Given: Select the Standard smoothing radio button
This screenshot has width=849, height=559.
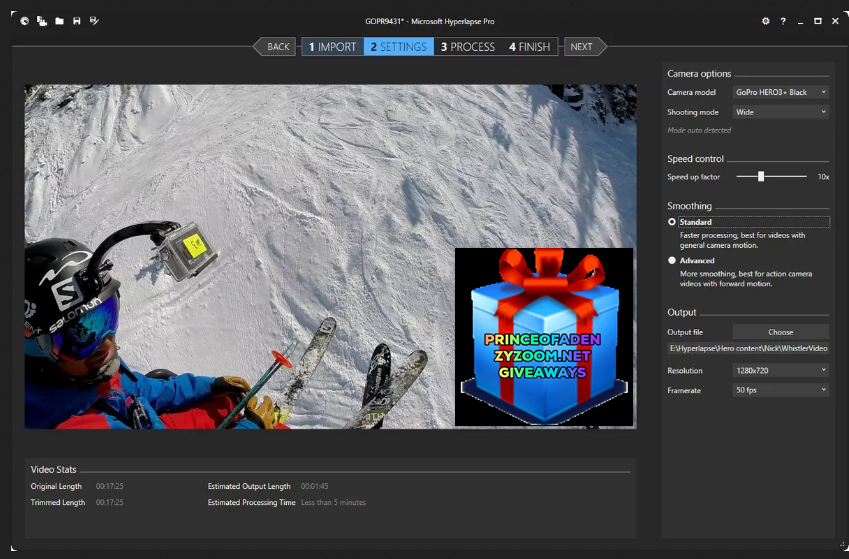Looking at the screenshot, I should tap(672, 222).
